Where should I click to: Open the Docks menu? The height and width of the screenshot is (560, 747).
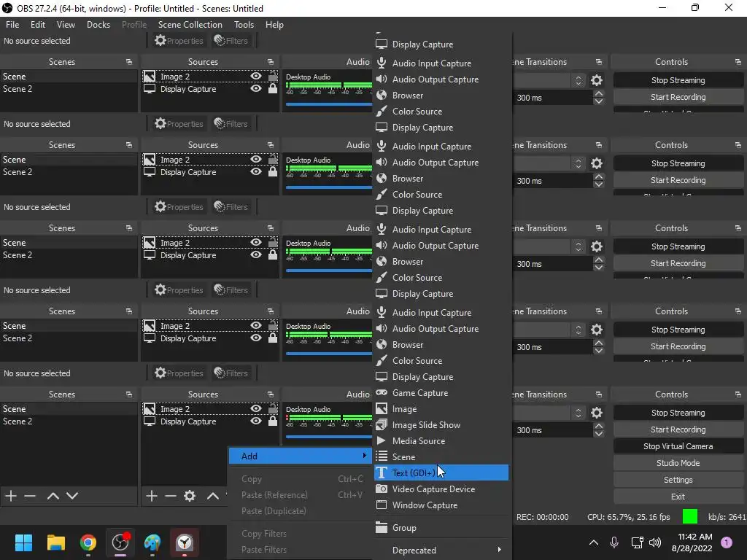[x=98, y=24]
